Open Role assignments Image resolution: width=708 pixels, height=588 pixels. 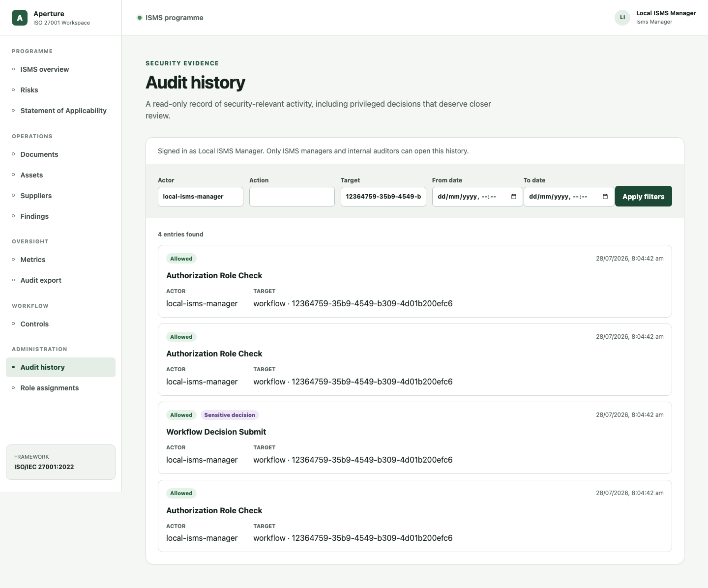point(61,388)
